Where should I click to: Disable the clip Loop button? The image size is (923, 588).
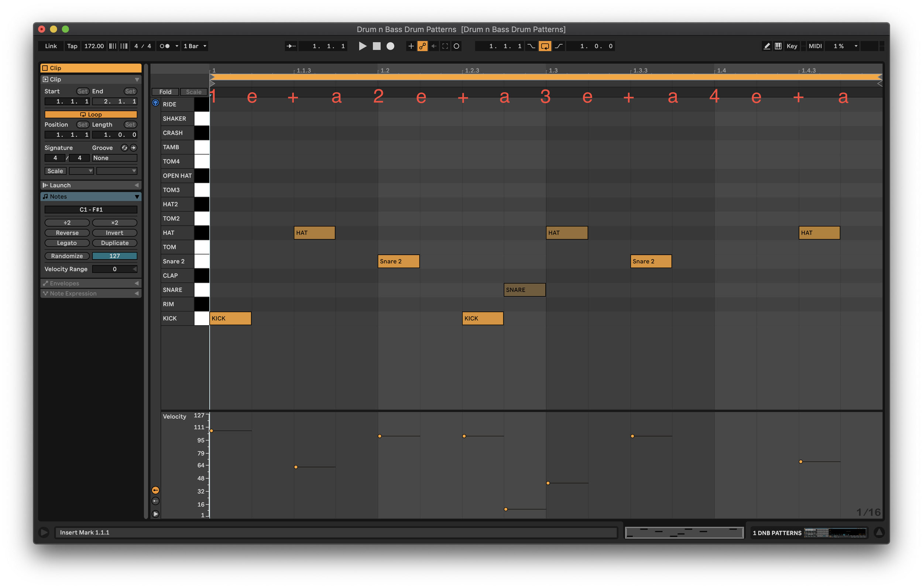coord(91,114)
